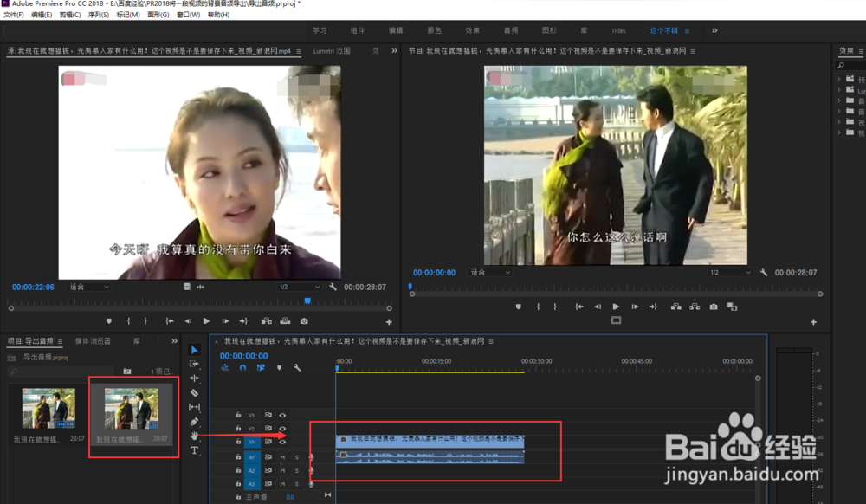Switch to 编辑 workspace tab
Viewport: 866px width, 504px height.
coord(396,30)
